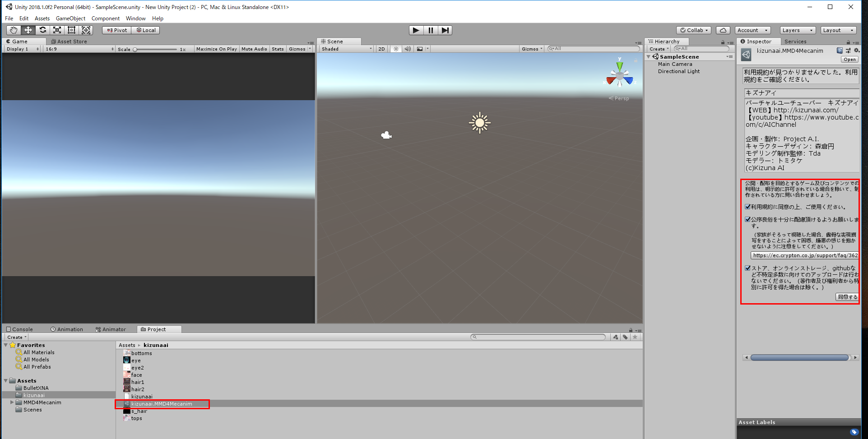This screenshot has width=868, height=439.
Task: Open the Scene view Gizmos dropdown
Action: click(532, 49)
